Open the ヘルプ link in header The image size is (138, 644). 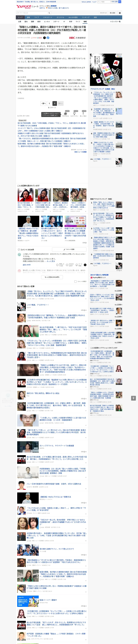click(94, 2)
